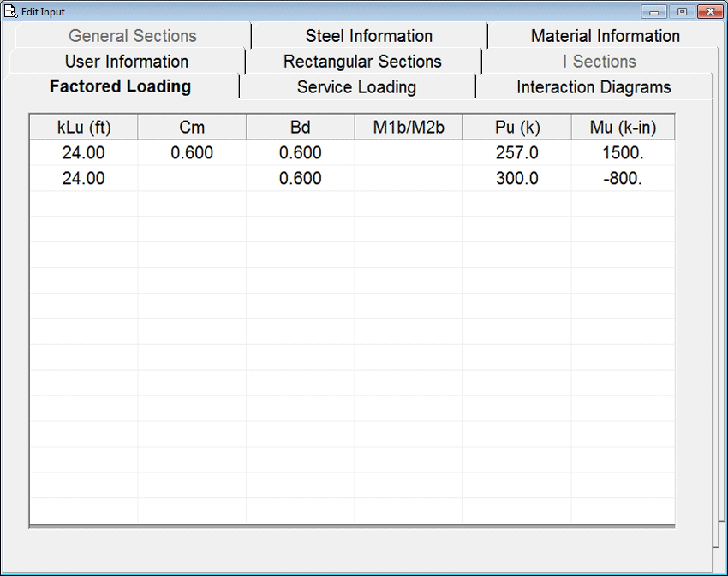Select the Steel Information tab

(x=368, y=36)
